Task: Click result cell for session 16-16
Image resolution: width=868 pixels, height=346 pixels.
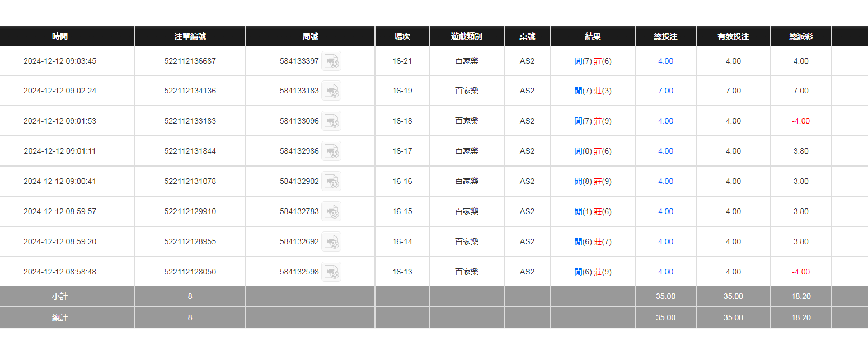Action: tap(593, 181)
